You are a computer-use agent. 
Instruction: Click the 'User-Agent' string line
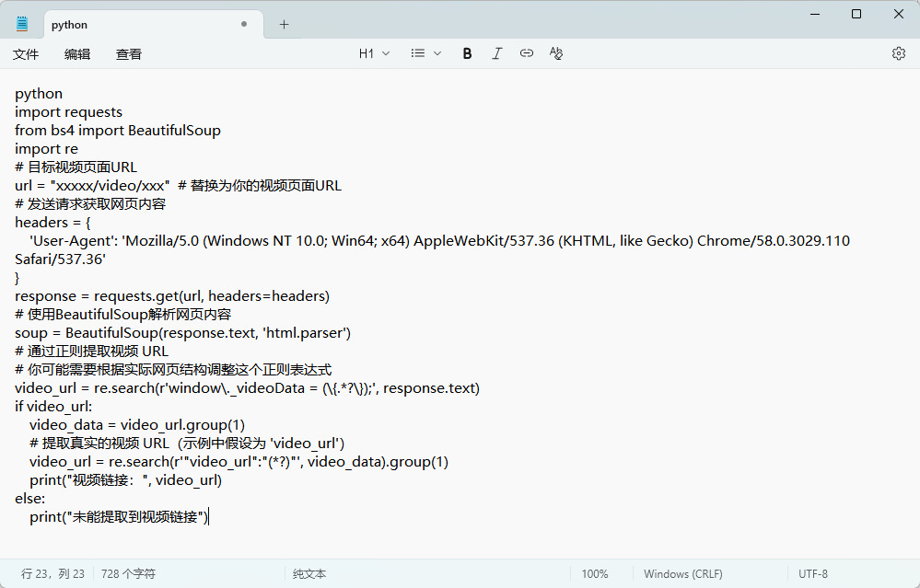[x=439, y=241]
